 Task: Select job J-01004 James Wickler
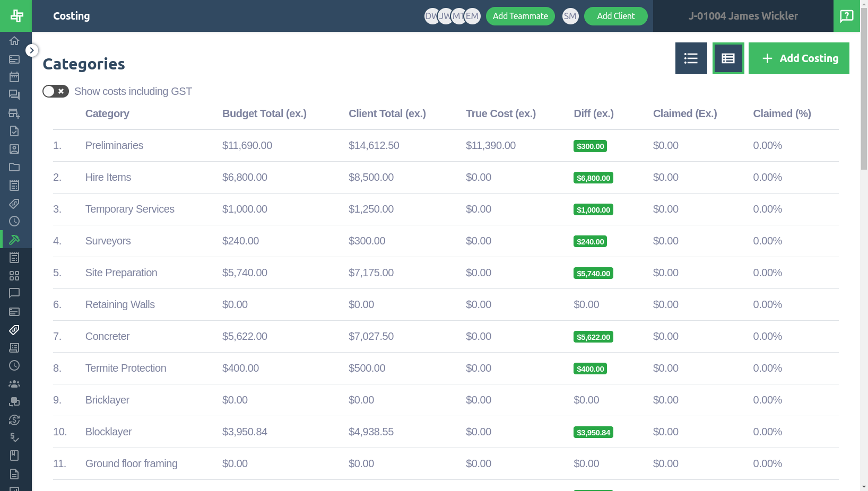(x=743, y=16)
